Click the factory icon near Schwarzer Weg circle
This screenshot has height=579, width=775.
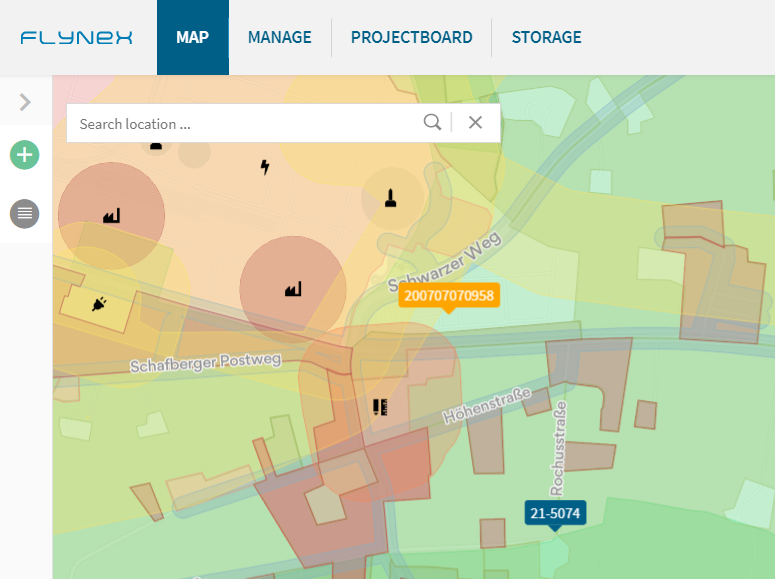click(x=293, y=289)
